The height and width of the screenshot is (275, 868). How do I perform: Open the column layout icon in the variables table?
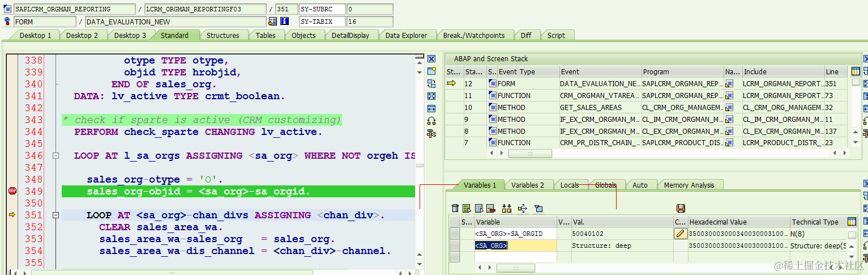(x=852, y=222)
